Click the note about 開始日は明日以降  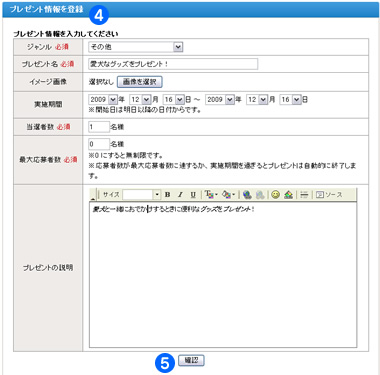[145, 110]
